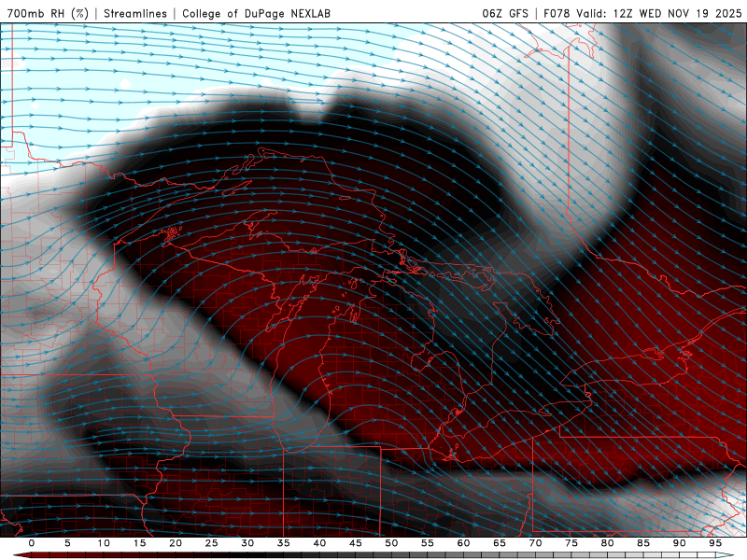
Task: Click the colorbar label "35"
Action: [x=283, y=543]
